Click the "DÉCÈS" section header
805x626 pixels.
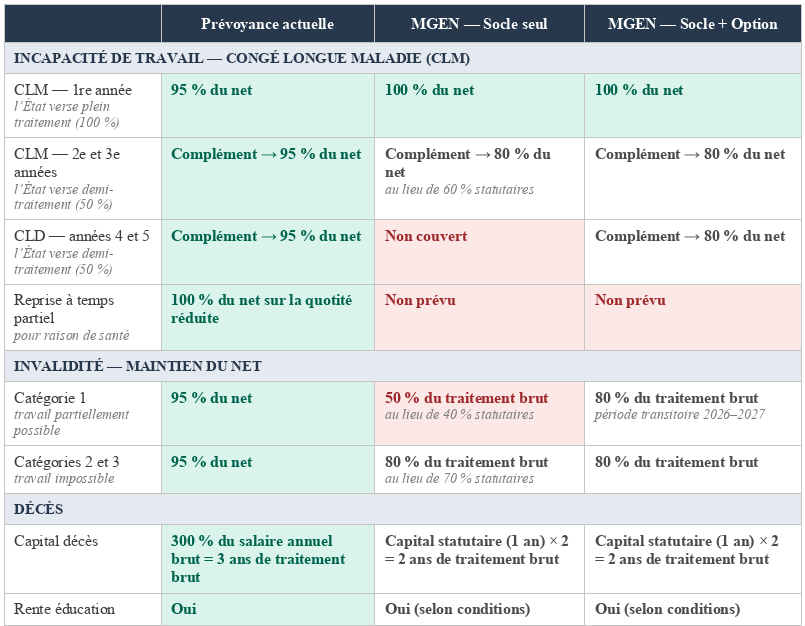pyautogui.click(x=39, y=509)
